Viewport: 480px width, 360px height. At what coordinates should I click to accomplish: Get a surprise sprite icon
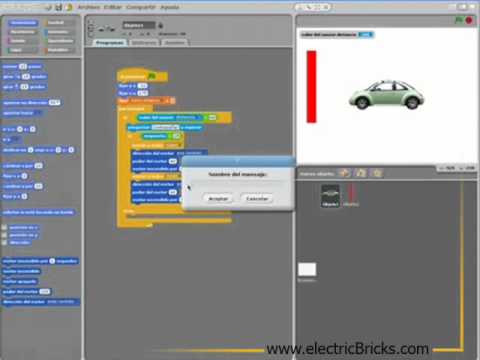[x=377, y=173]
